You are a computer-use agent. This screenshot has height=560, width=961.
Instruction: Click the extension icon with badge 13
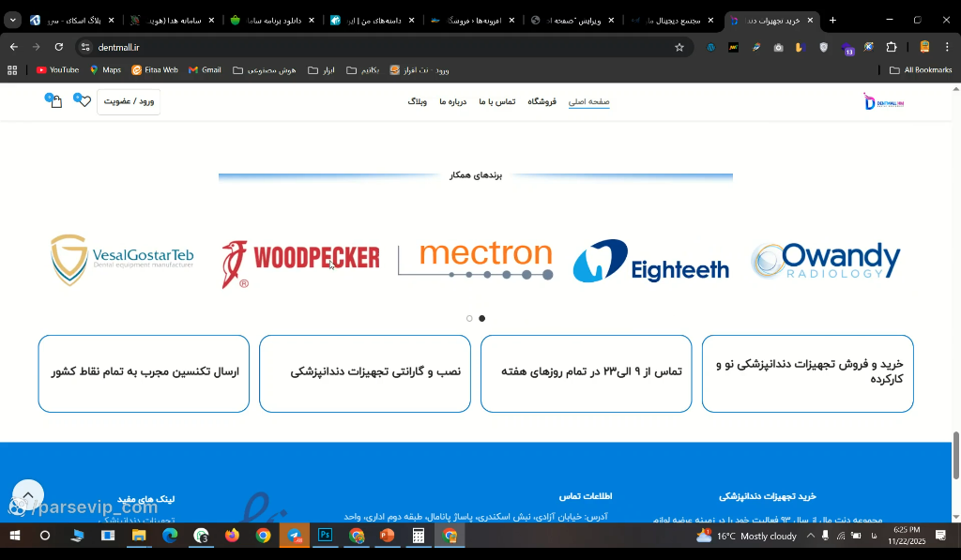(847, 49)
